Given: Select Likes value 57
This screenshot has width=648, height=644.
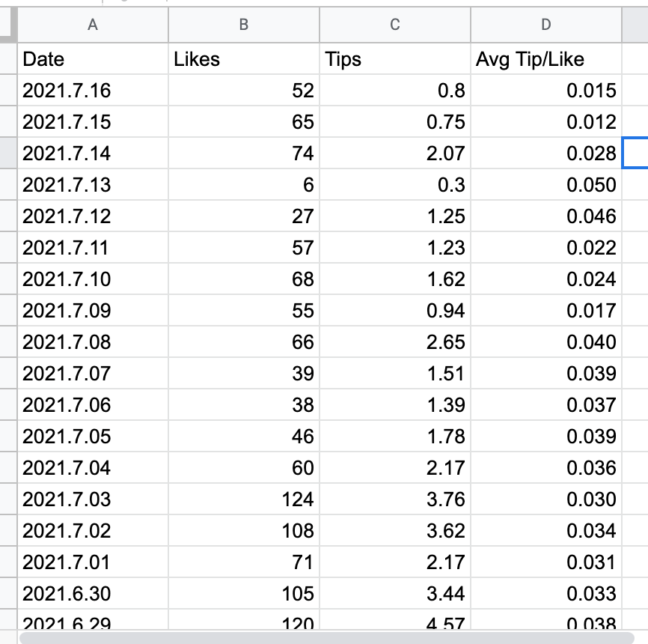Looking at the screenshot, I should pos(244,247).
